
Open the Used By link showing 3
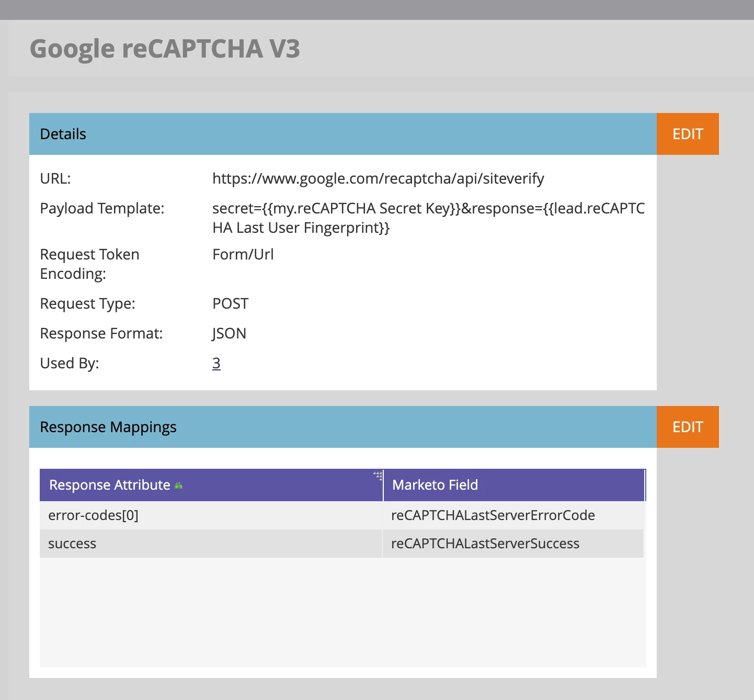(216, 363)
